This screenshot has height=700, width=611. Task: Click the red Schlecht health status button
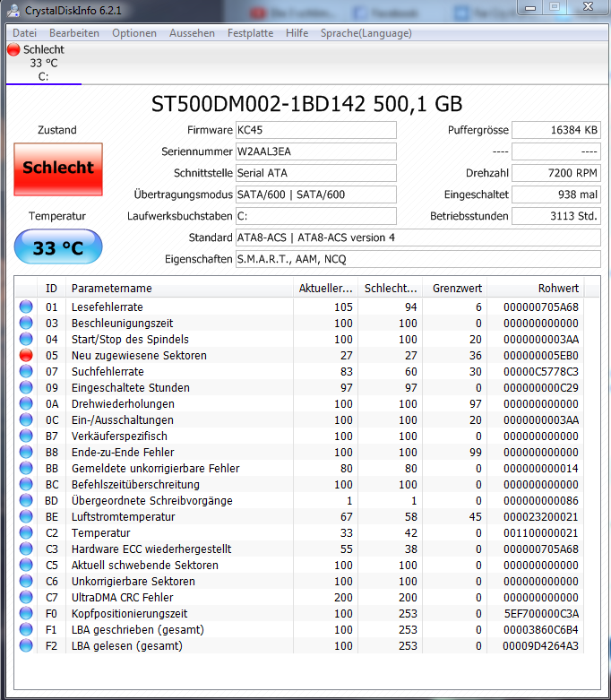coord(58,169)
